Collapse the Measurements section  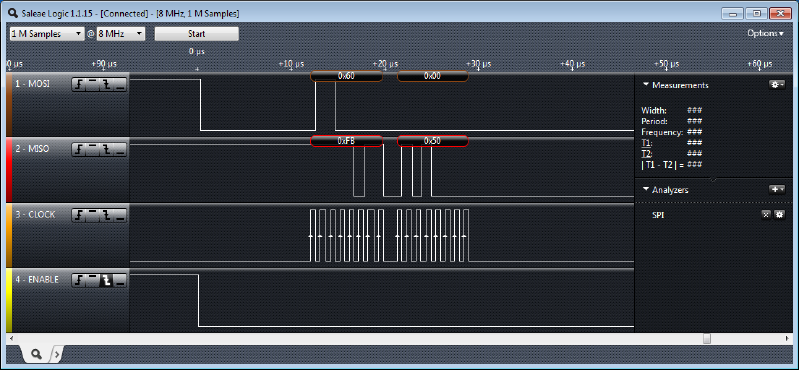pyautogui.click(x=646, y=85)
